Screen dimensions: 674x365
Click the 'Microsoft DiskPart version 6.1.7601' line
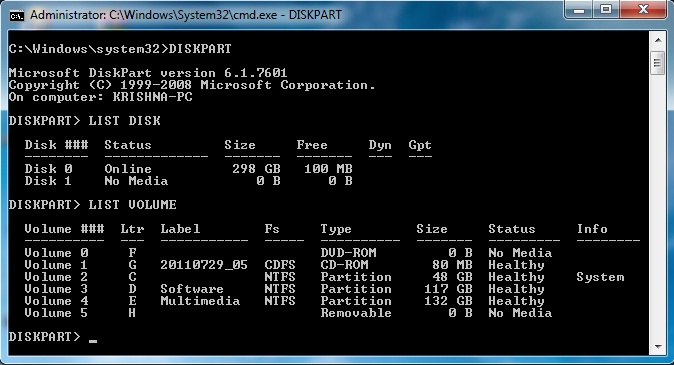(148, 73)
